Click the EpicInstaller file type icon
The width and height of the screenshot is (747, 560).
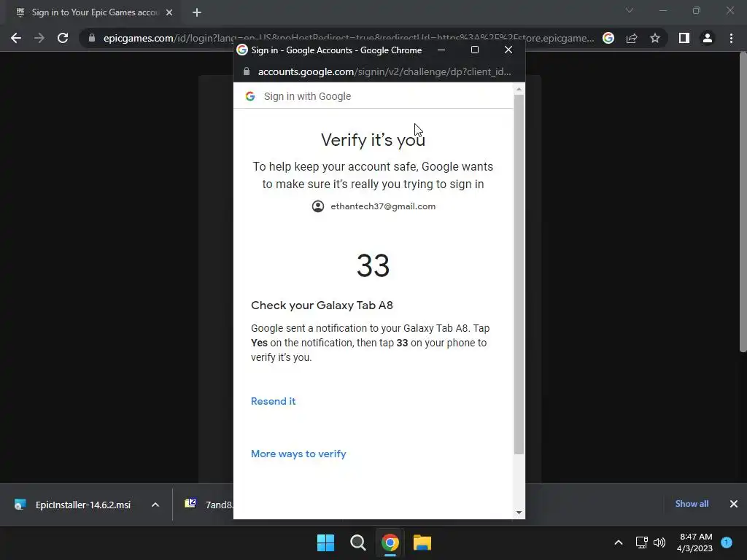[20, 505]
